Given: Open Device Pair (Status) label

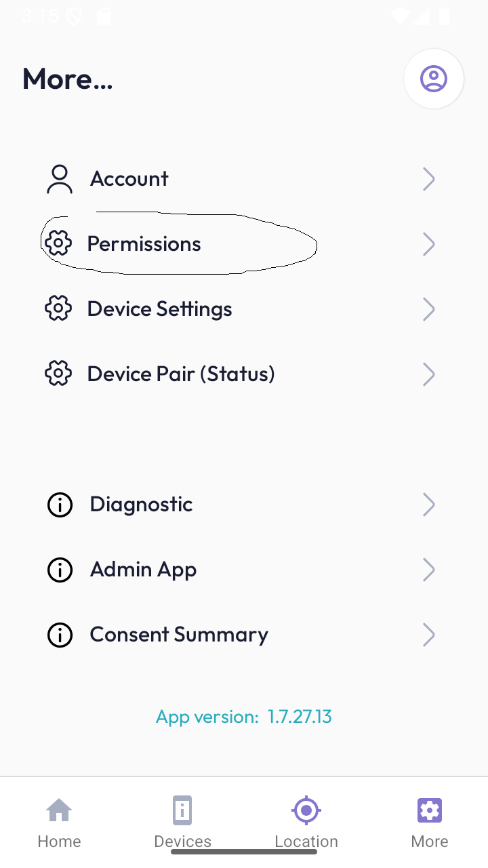Looking at the screenshot, I should point(181,374).
